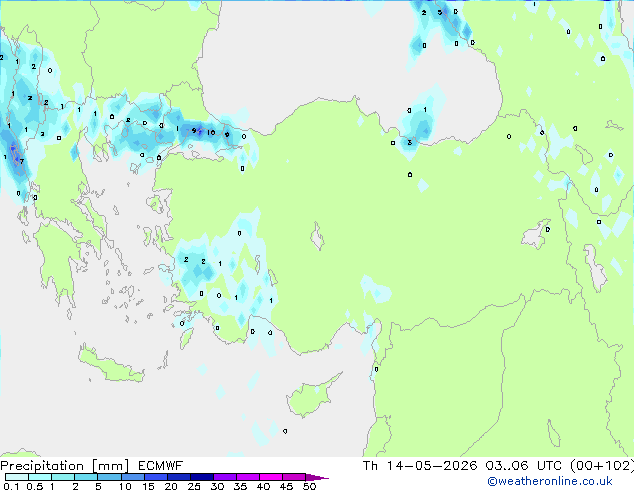Click the 30 to 35 mm purple swatch
Viewport: 634px width, 490px height.
tap(225, 477)
